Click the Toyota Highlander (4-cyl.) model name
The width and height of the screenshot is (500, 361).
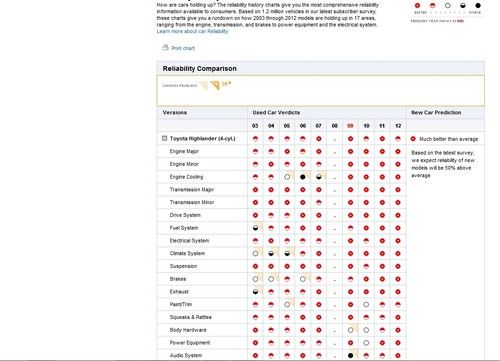(x=203, y=138)
